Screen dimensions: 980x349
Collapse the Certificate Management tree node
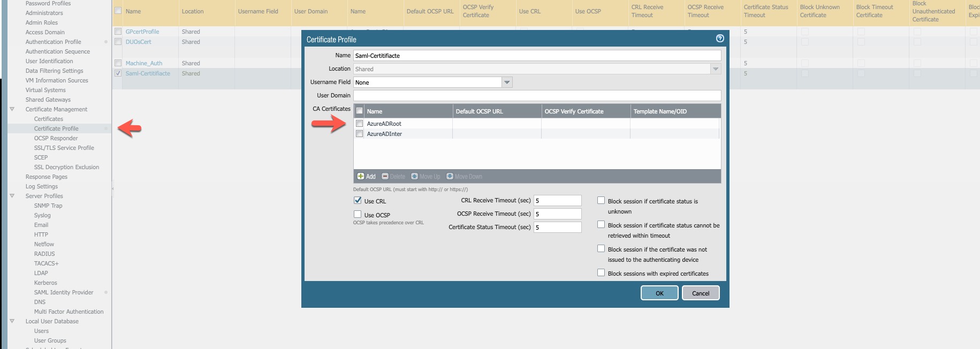click(x=12, y=109)
